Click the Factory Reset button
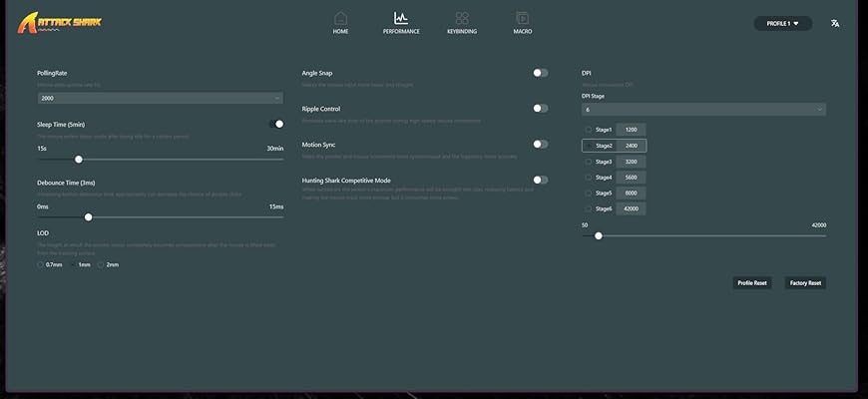 [805, 282]
